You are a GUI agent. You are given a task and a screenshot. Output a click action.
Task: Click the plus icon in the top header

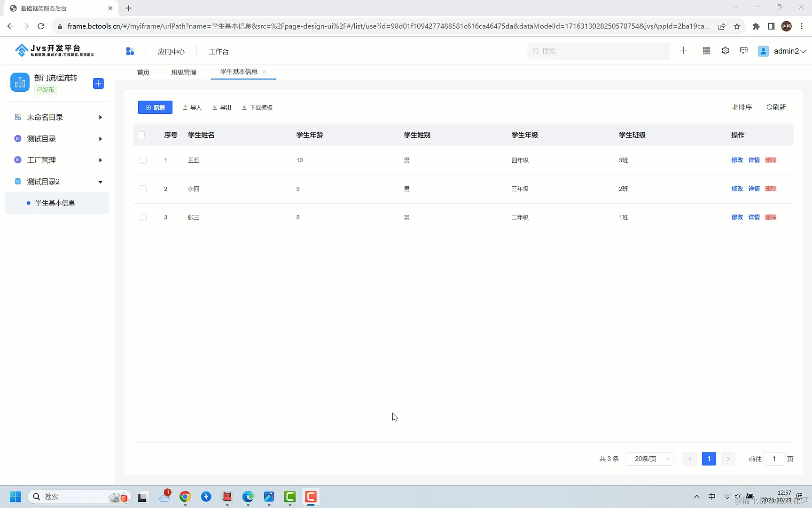(683, 50)
